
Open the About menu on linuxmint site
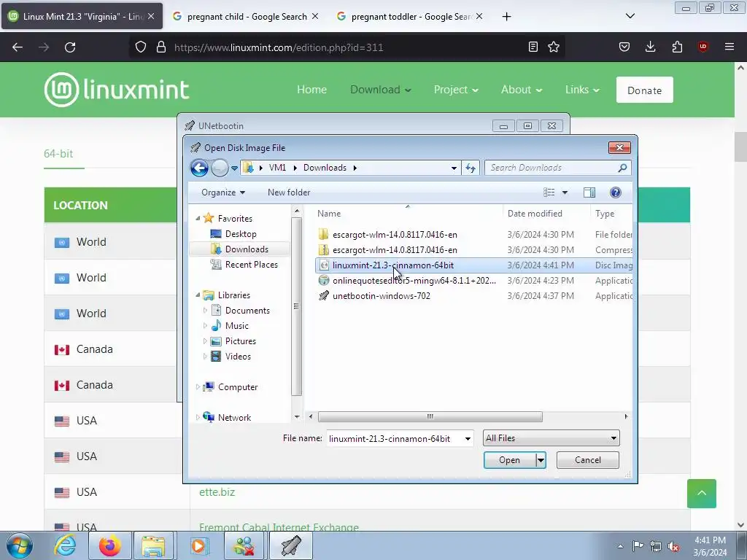521,90
